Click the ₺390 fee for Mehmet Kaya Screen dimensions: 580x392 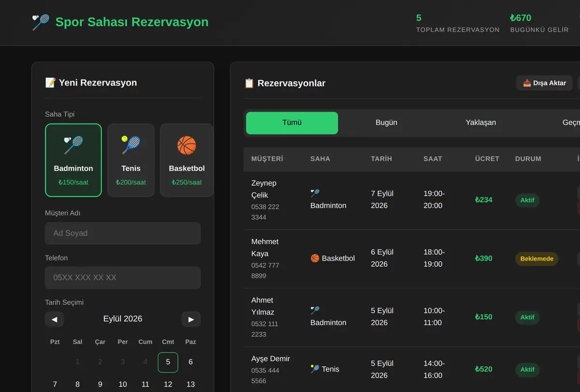pyautogui.click(x=483, y=259)
